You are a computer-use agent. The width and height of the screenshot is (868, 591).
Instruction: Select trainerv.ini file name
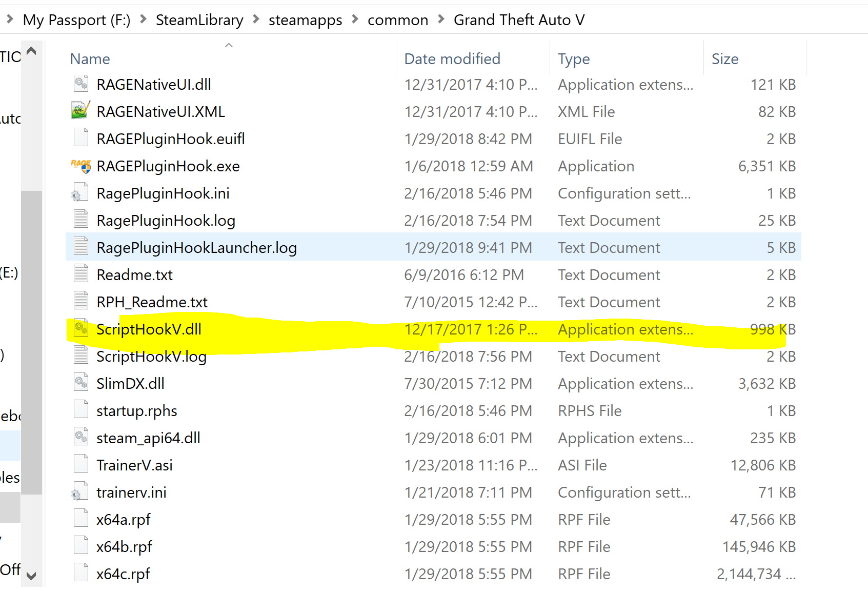[x=132, y=492]
